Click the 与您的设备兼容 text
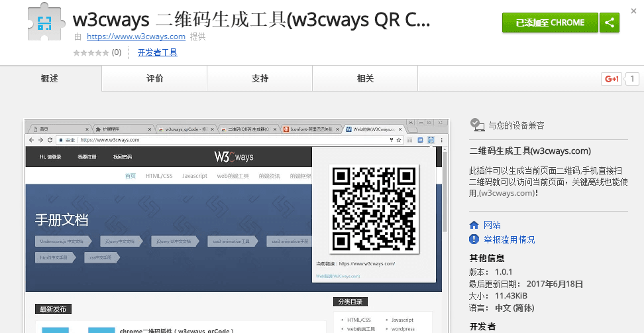The image size is (644, 333). click(516, 126)
